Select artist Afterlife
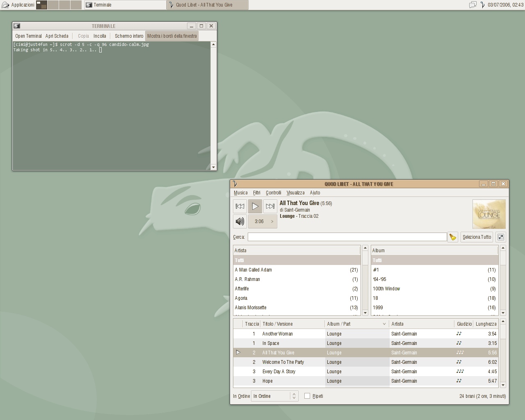This screenshot has width=525, height=420. coord(297,289)
